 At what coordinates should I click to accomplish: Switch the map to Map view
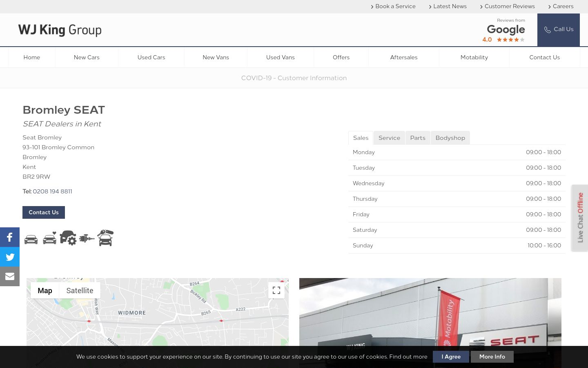[45, 290]
